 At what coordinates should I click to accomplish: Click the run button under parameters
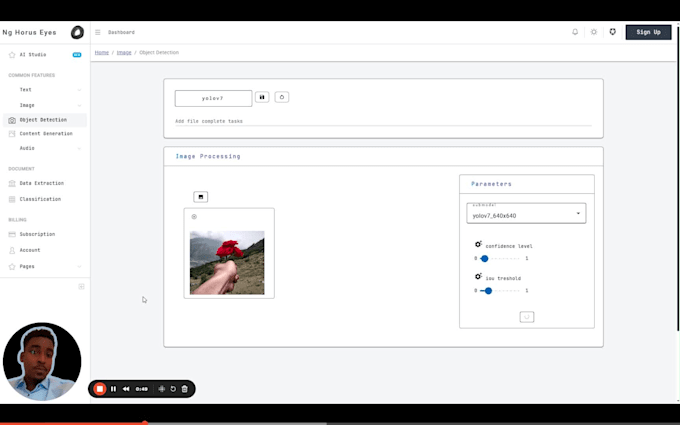(526, 317)
